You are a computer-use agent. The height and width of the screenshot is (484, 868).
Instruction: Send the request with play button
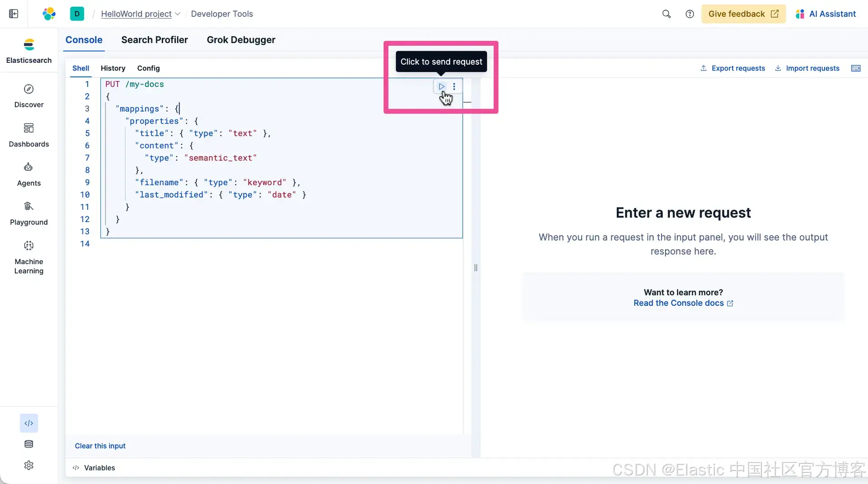click(x=442, y=86)
